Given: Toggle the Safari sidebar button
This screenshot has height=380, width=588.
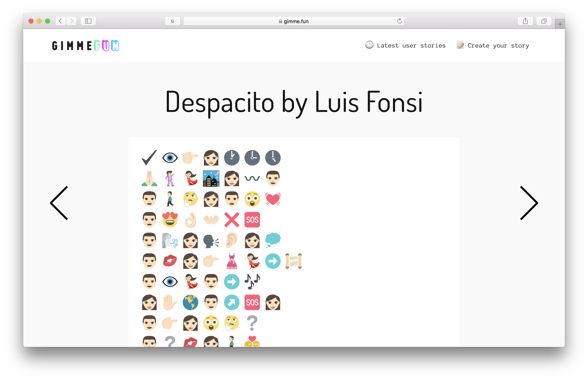Looking at the screenshot, I should point(88,21).
